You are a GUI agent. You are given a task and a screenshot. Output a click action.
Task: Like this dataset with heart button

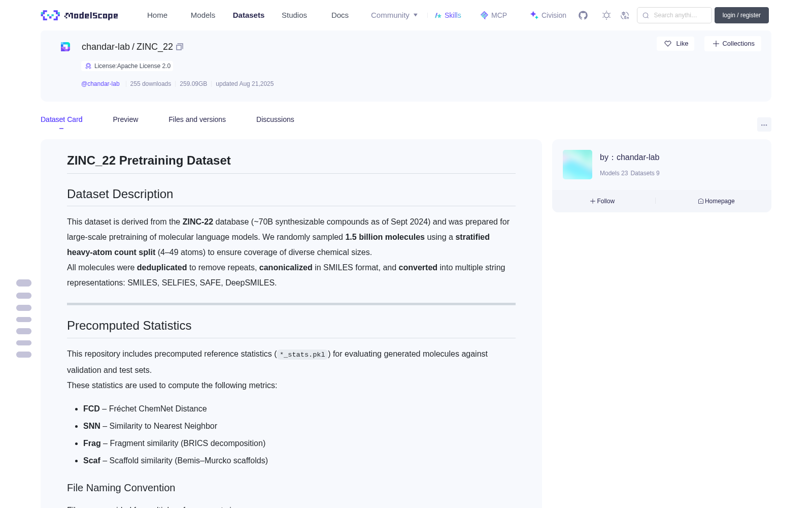click(x=675, y=44)
